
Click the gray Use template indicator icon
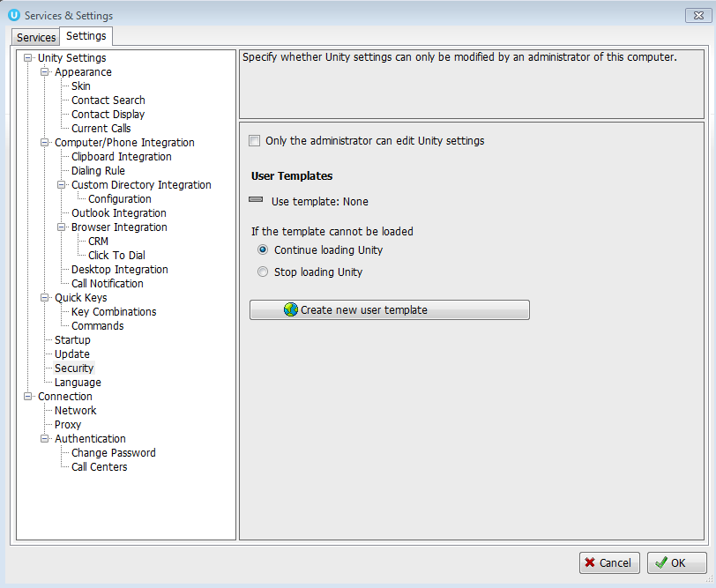(256, 201)
